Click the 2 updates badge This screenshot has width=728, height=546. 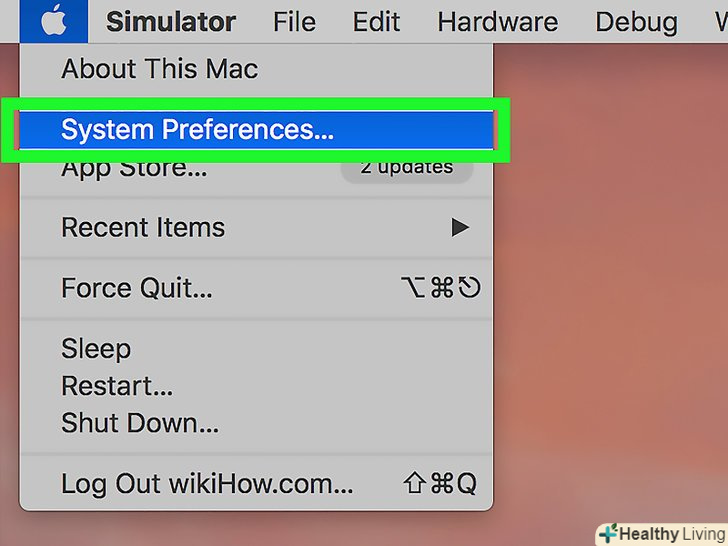click(407, 167)
